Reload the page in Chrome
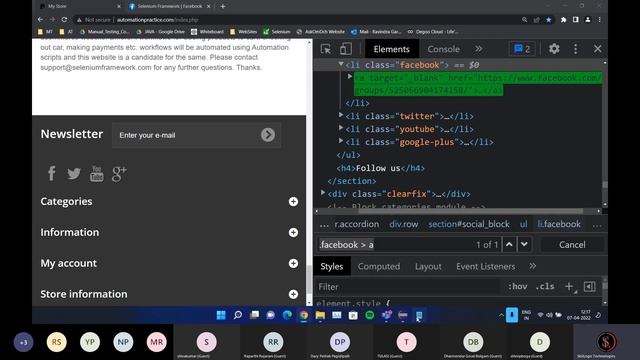Image resolution: width=640 pixels, height=360 pixels. (x=64, y=20)
